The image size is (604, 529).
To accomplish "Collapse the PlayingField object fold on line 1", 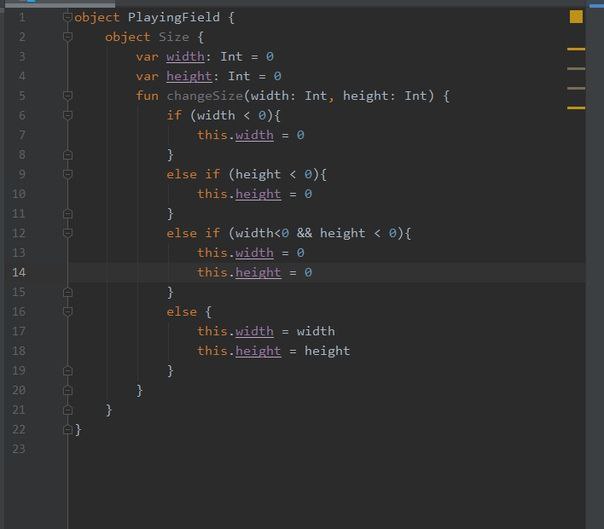I will click(67, 17).
